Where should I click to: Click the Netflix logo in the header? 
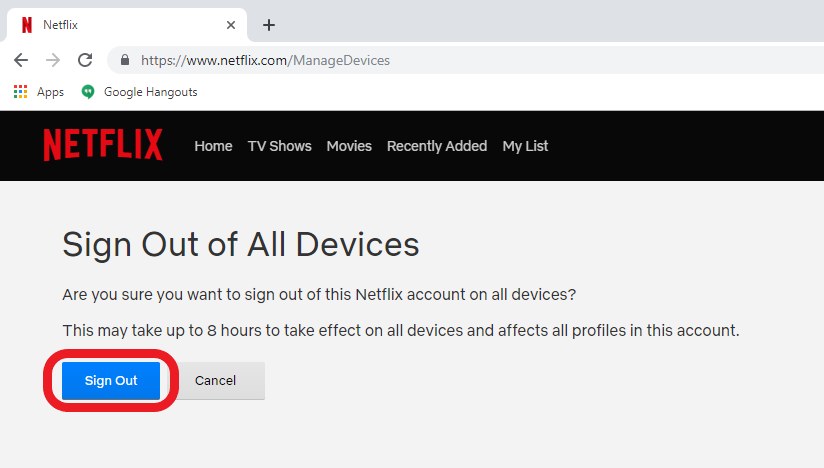[x=103, y=145]
